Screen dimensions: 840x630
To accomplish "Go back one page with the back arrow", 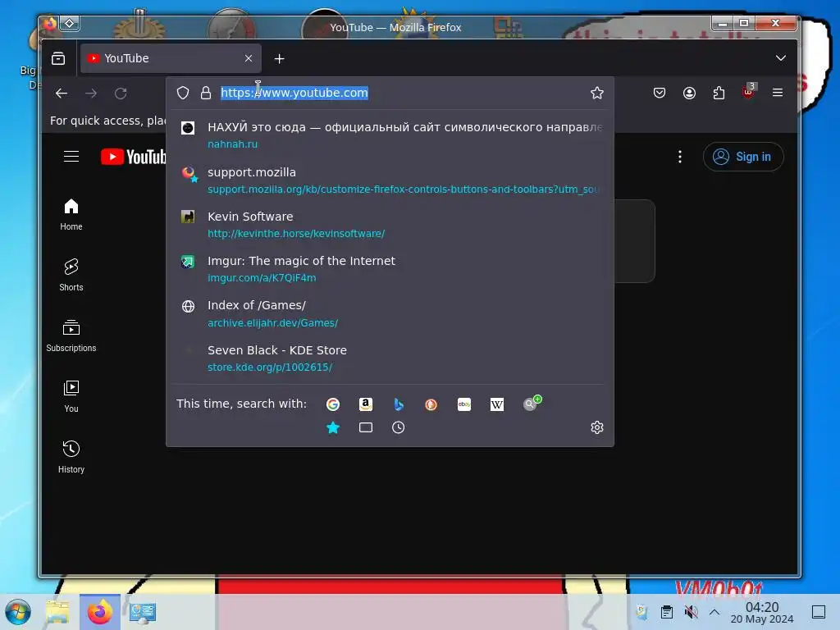I will tap(62, 94).
